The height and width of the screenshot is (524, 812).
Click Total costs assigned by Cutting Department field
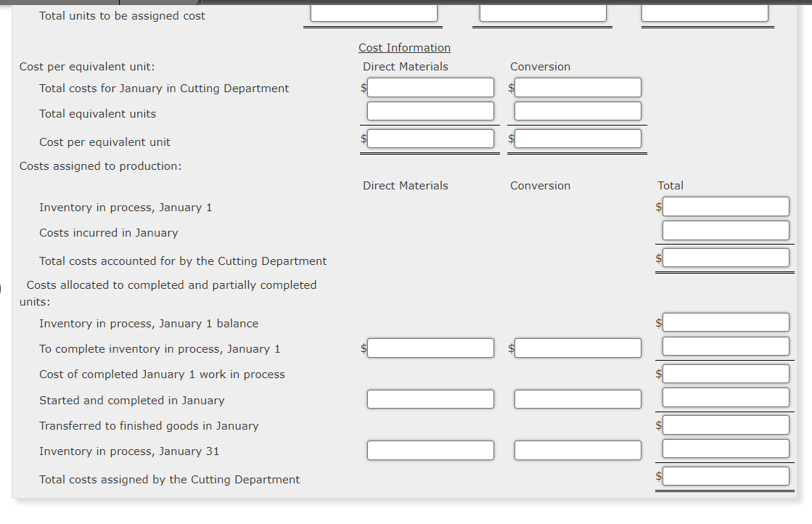(726, 475)
